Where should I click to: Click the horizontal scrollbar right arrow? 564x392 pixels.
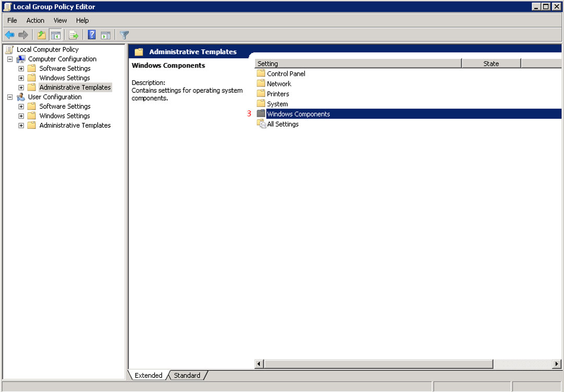pos(557,364)
